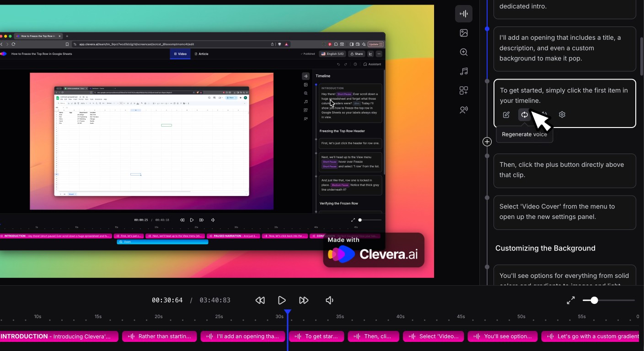Screen dimensions: 644x351
Task: Open the speaking person voice icon
Action: [464, 110]
